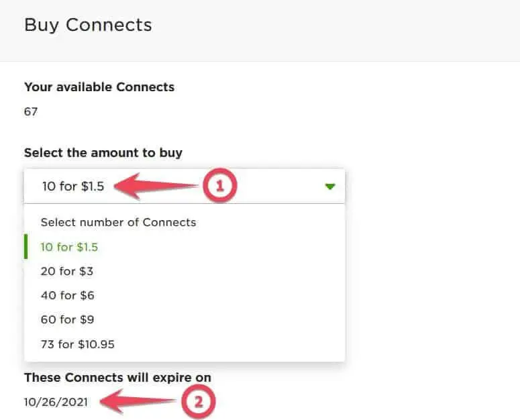Viewport: 520px width, 420px height.
Task: Select the highlighted 10 for $1.5 option
Action: tap(69, 247)
